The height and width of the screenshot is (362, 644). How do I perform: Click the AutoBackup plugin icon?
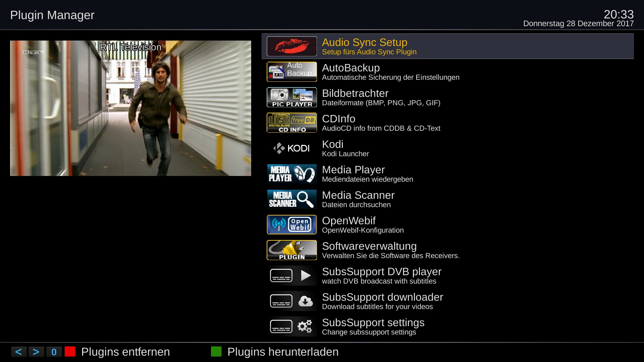point(292,72)
